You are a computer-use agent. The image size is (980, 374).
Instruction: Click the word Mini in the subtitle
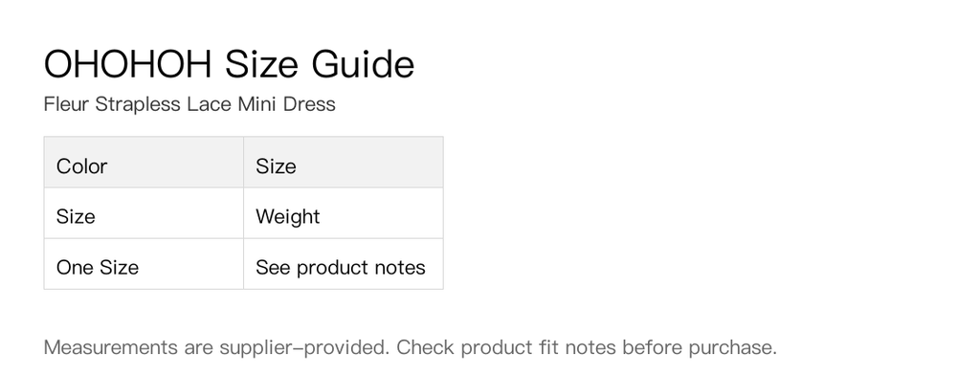[x=256, y=103]
